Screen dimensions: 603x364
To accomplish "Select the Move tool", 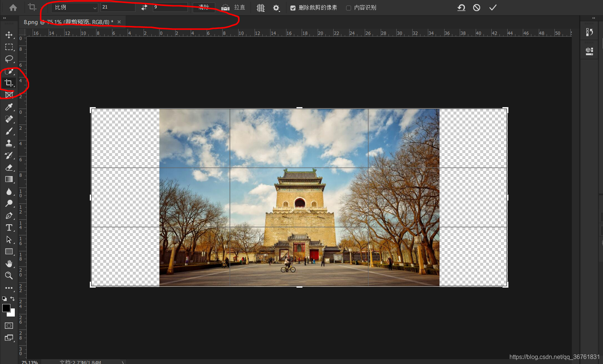I will [9, 35].
